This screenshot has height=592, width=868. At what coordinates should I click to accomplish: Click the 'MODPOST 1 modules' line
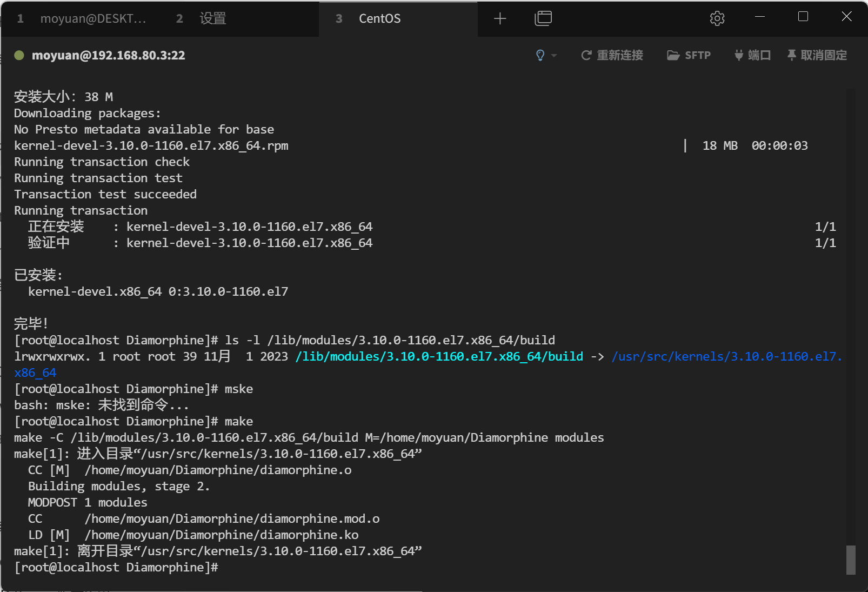point(88,502)
